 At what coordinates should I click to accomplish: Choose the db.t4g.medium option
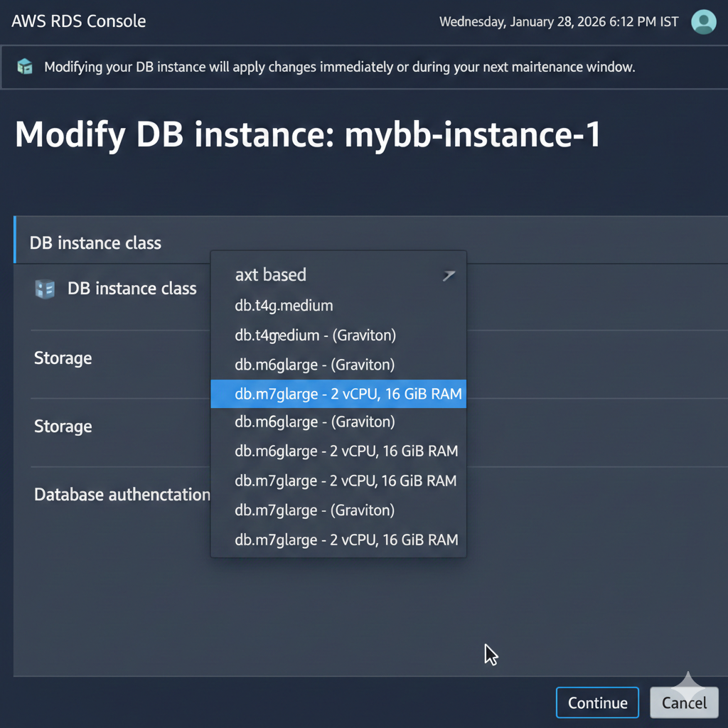(x=284, y=306)
